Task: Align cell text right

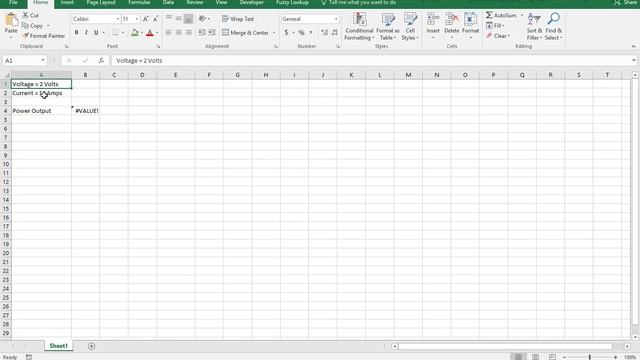Action: tap(188, 32)
